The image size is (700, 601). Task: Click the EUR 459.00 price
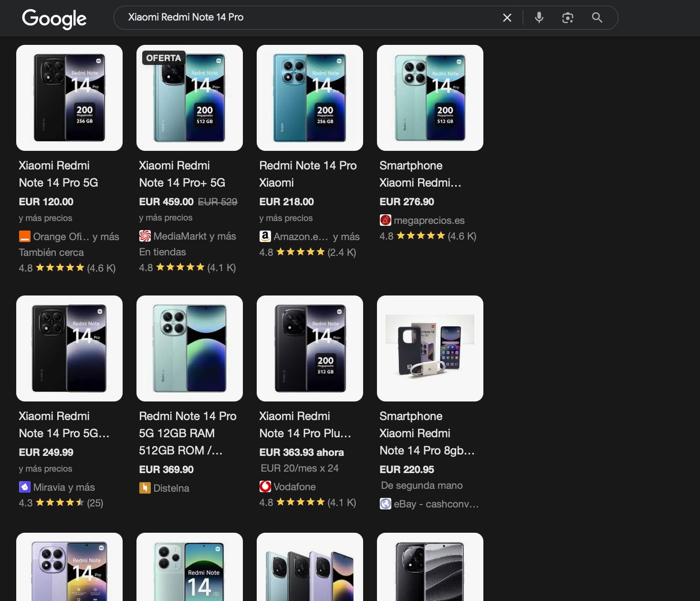coord(167,202)
